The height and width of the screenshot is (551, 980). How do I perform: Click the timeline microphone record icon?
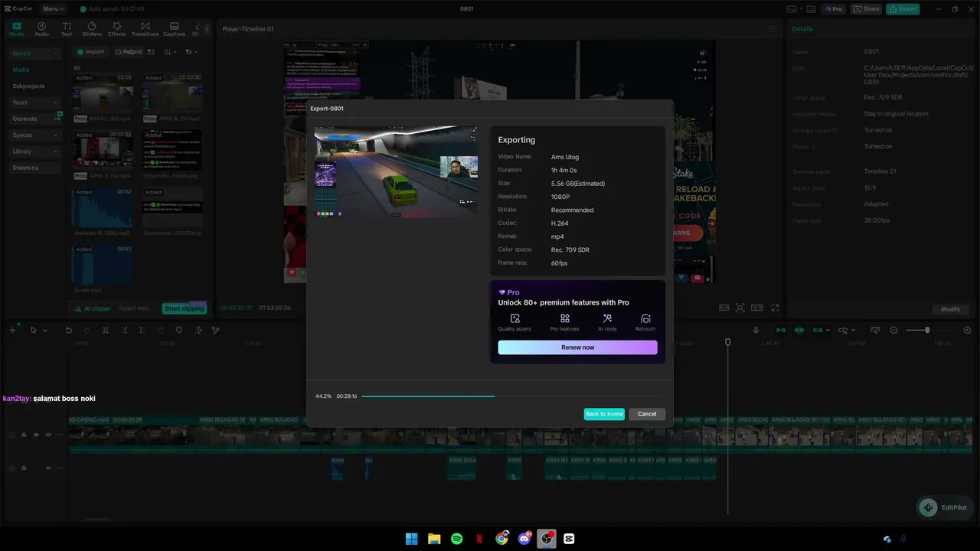756,330
